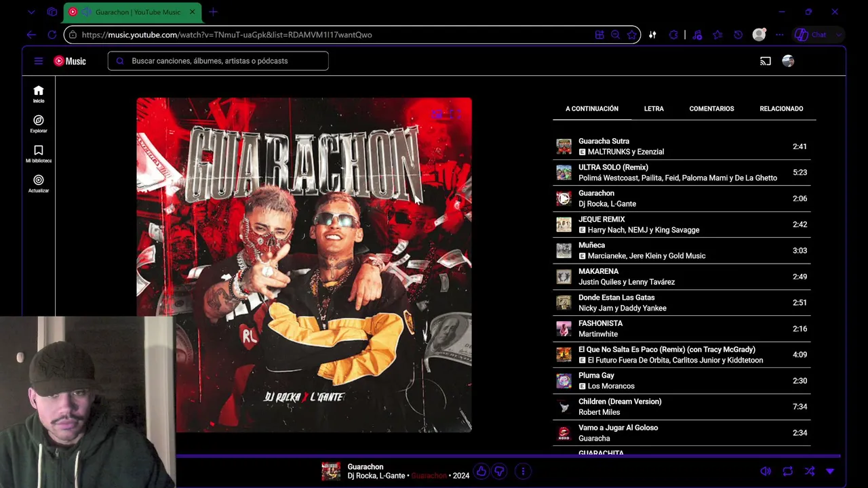Dislike the song Guarachon
Screen dimensions: 868x488
point(500,471)
